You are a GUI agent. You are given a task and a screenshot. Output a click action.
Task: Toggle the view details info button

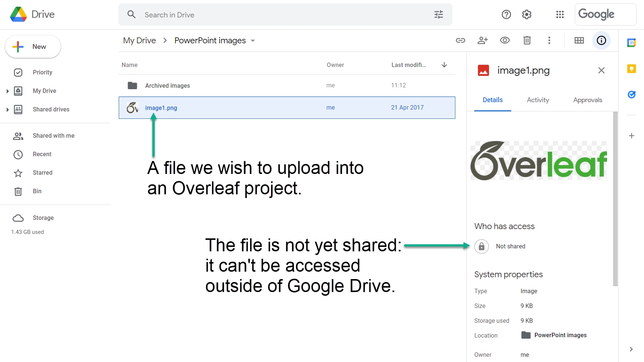(601, 40)
